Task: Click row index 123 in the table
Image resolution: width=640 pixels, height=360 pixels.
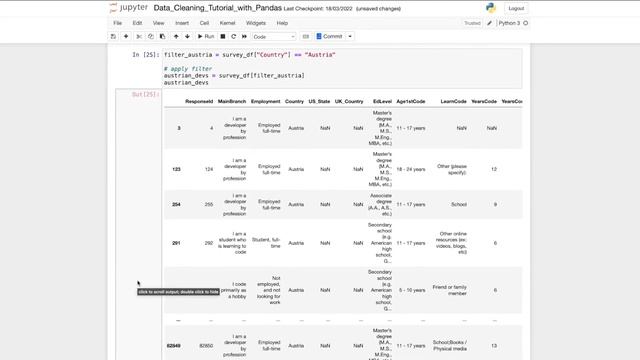Action: [x=176, y=169]
